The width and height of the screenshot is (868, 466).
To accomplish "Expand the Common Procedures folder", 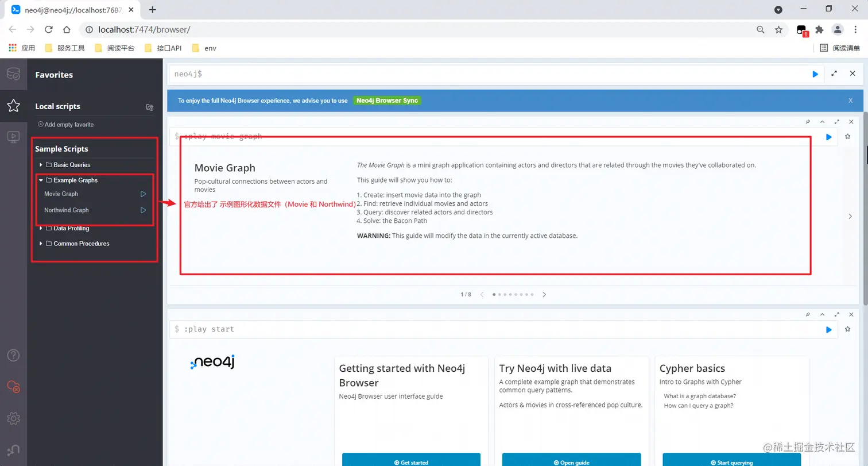I will [41, 244].
